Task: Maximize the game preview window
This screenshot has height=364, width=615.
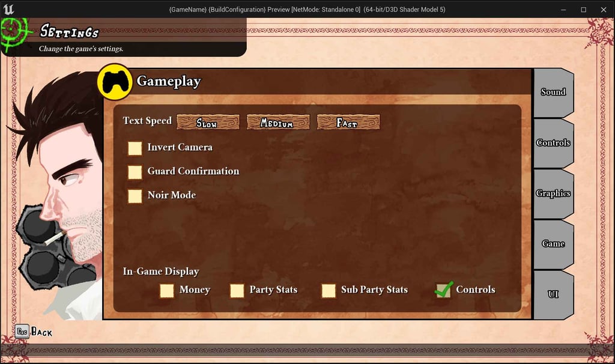Action: click(x=584, y=10)
